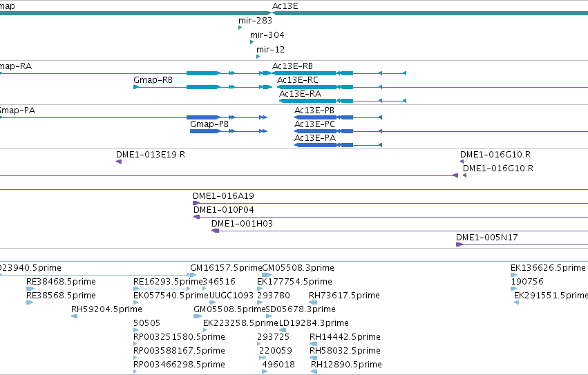Select the Ac13E-PC protein label

pos(314,124)
